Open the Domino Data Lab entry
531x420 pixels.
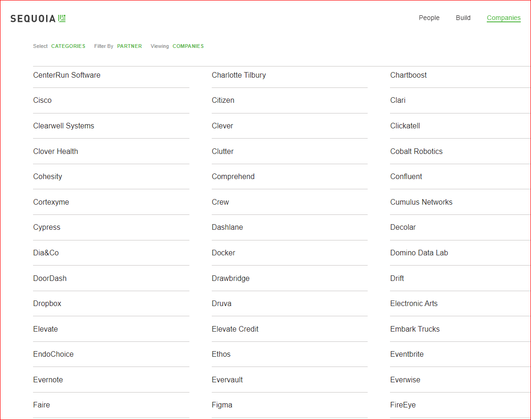pyautogui.click(x=419, y=253)
